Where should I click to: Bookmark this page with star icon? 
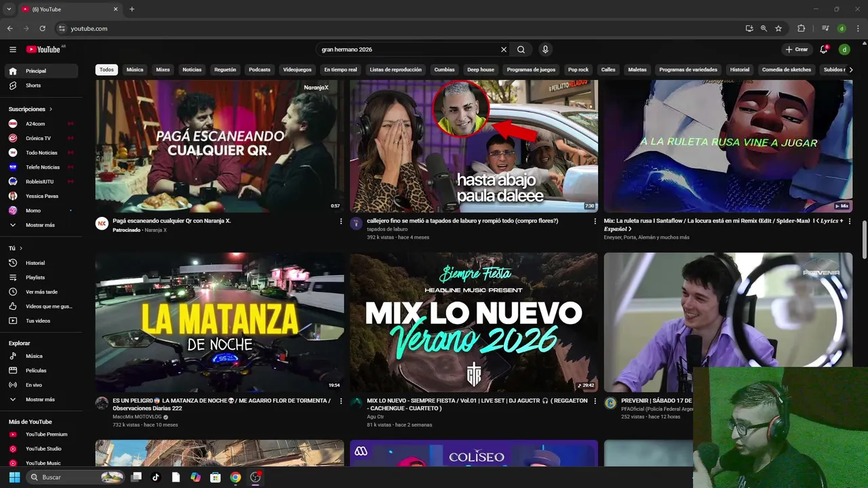pyautogui.click(x=778, y=28)
